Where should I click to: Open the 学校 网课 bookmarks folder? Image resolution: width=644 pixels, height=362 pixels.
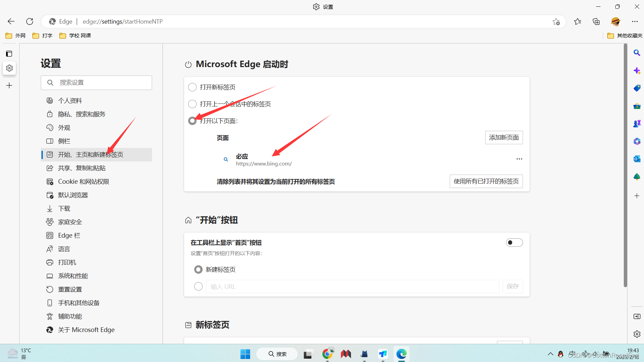click(75, 36)
